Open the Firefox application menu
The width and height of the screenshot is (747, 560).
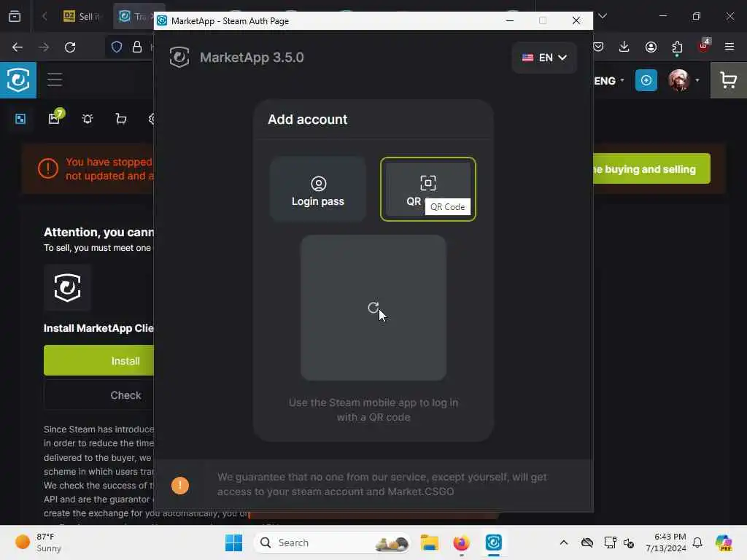coord(729,47)
